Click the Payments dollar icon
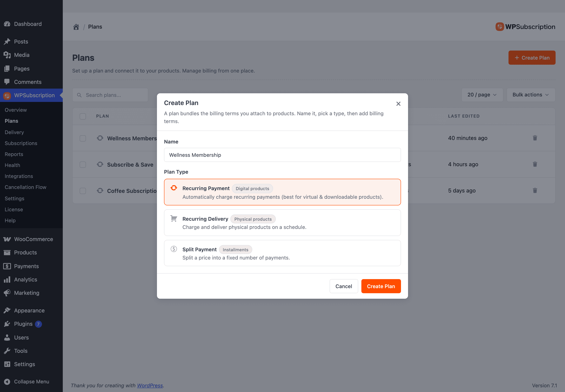 (x=7, y=266)
